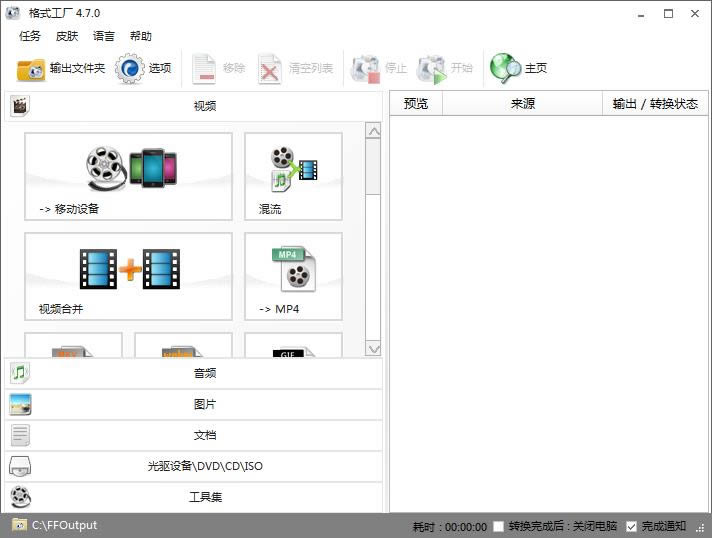712x538 pixels.
Task: Click the disc drive icon for 光驱设备
Action: [20, 466]
